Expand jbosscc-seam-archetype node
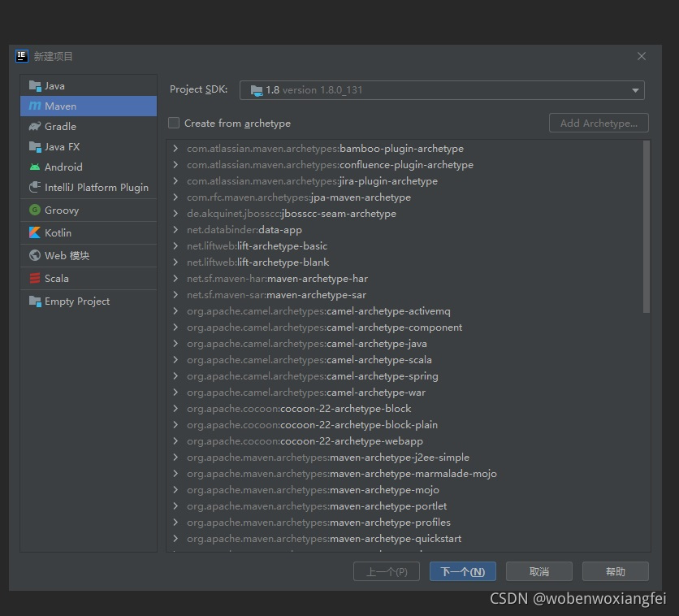 click(175, 213)
